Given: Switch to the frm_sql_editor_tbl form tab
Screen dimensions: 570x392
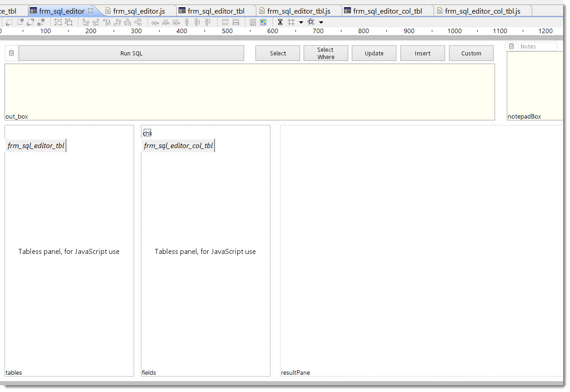Looking at the screenshot, I should coord(212,11).
